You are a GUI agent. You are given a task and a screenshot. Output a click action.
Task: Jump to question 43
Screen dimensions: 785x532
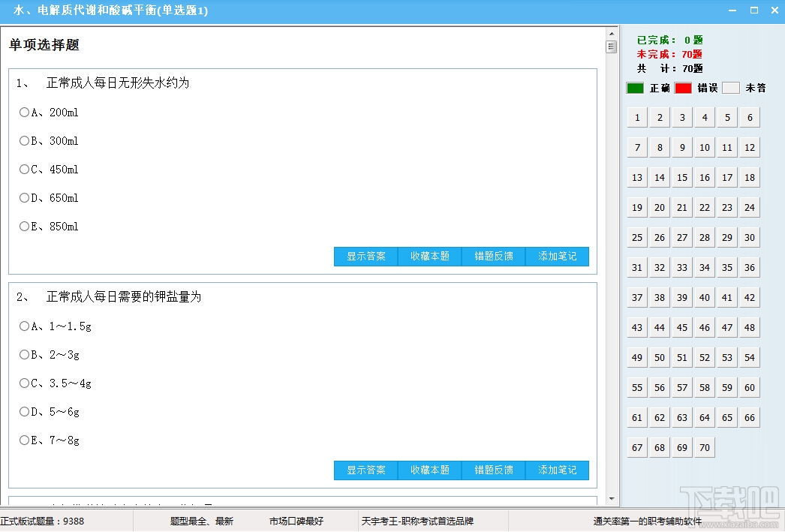[637, 328]
